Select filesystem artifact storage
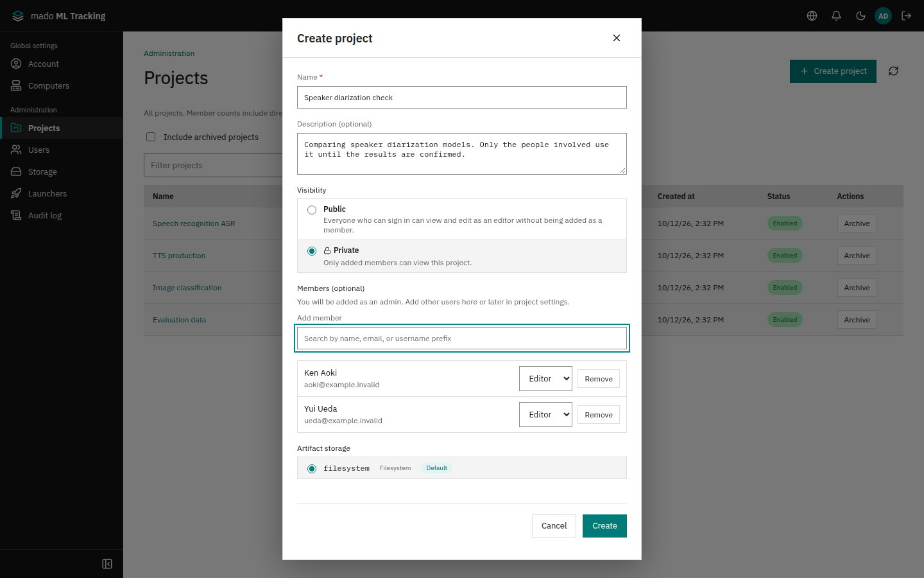924x578 pixels. 312,469
